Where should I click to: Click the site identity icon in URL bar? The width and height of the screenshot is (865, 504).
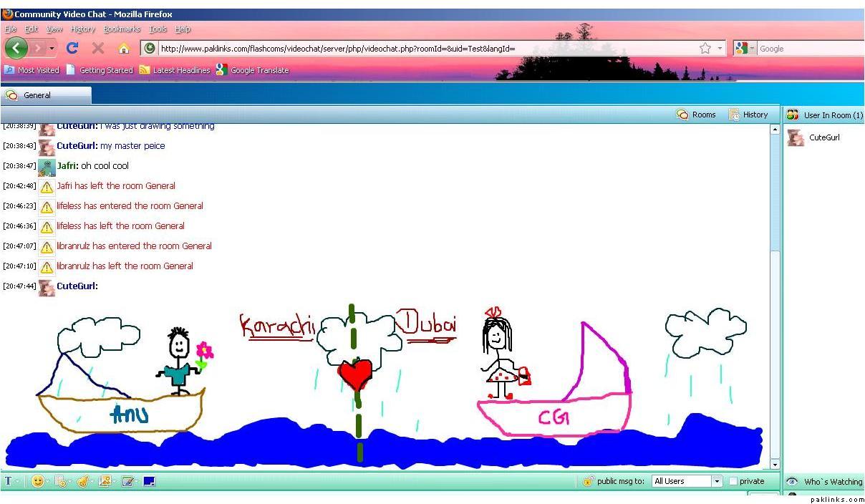[149, 48]
